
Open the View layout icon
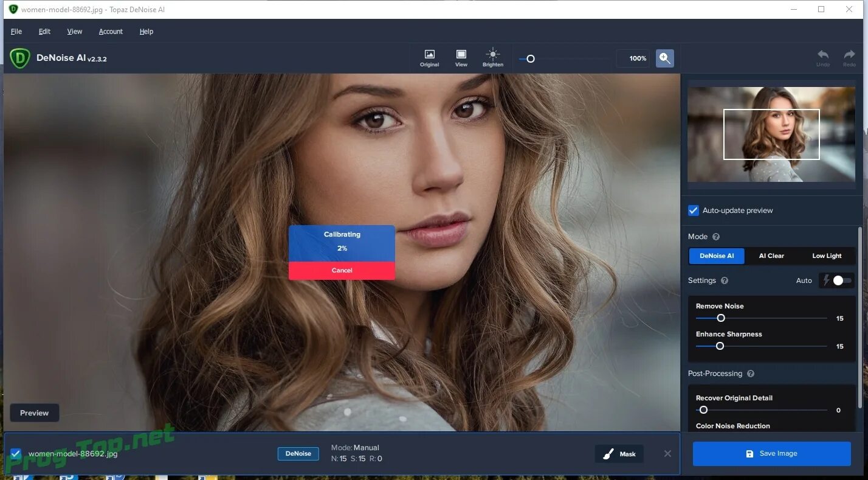[461, 58]
